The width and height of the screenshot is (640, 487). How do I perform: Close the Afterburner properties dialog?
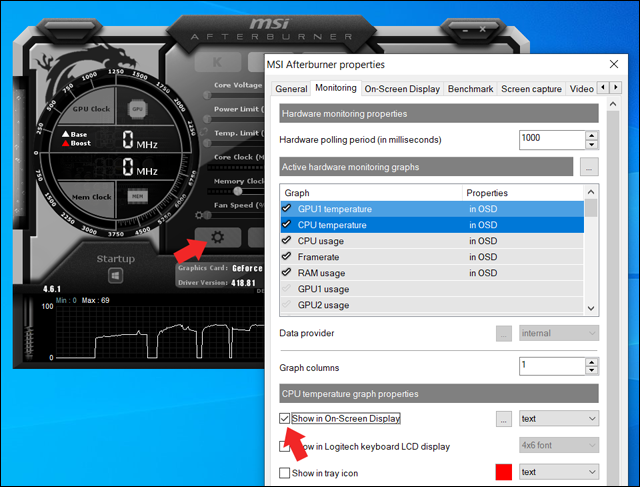click(613, 64)
